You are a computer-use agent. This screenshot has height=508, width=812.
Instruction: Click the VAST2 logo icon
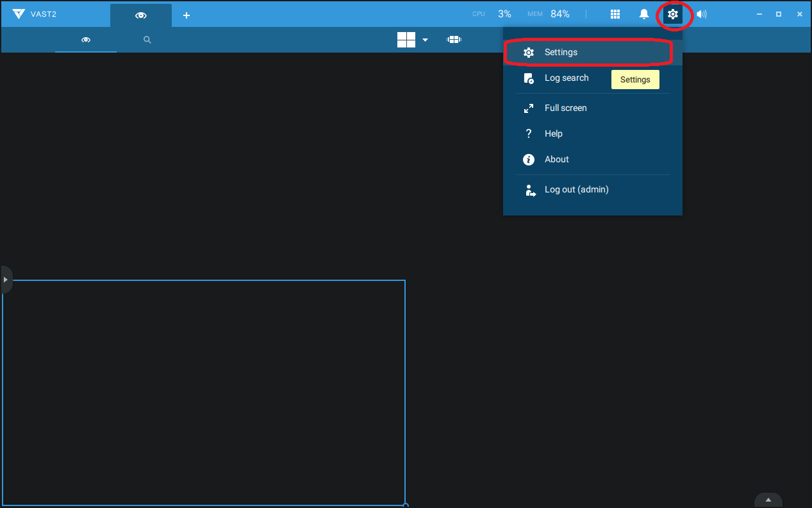pyautogui.click(x=19, y=14)
